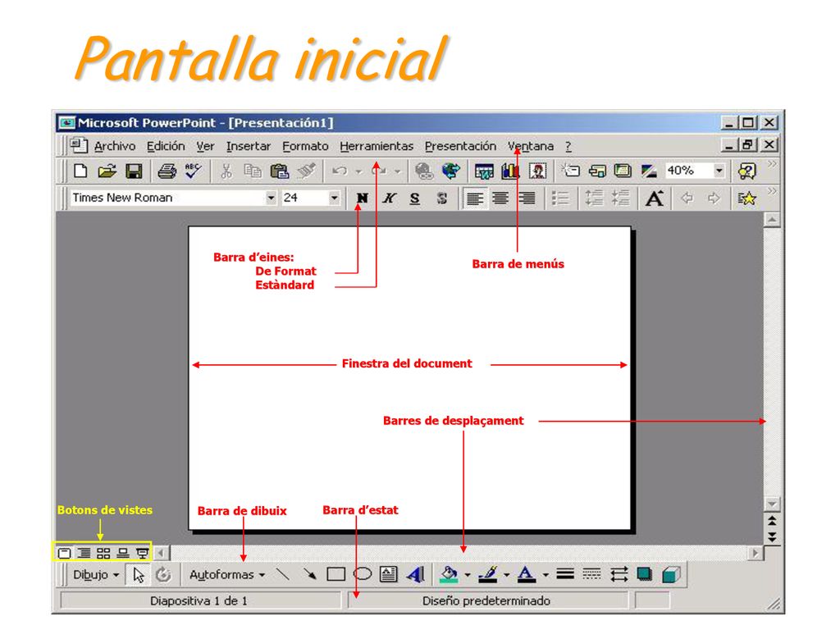The width and height of the screenshot is (840, 630).
Task: Switch to Normal view button
Action: point(64,553)
